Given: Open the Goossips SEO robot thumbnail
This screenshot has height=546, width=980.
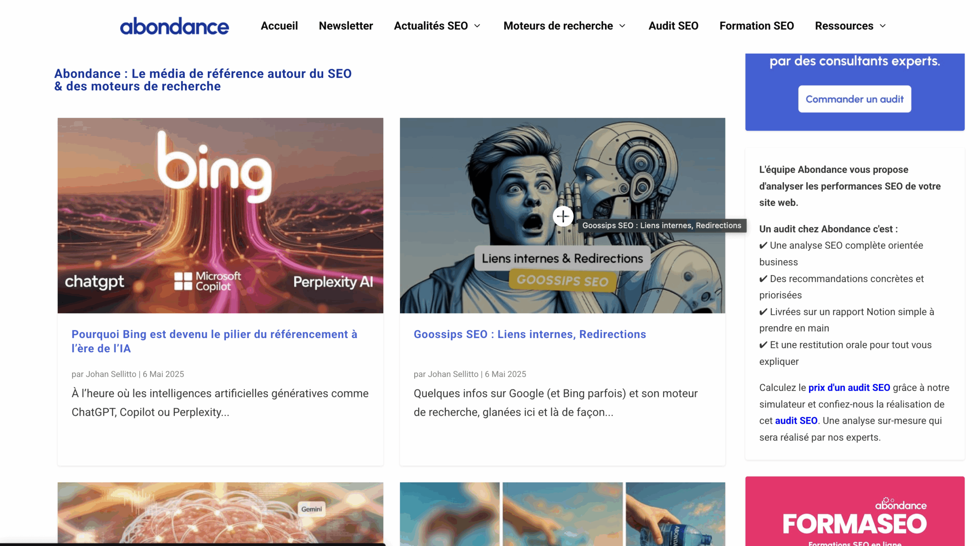Looking at the screenshot, I should 562,215.
